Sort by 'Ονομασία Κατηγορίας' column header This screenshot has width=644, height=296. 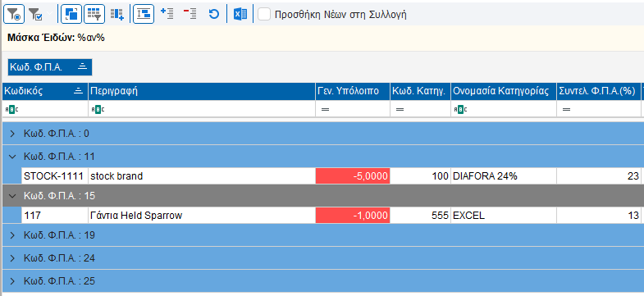point(504,92)
